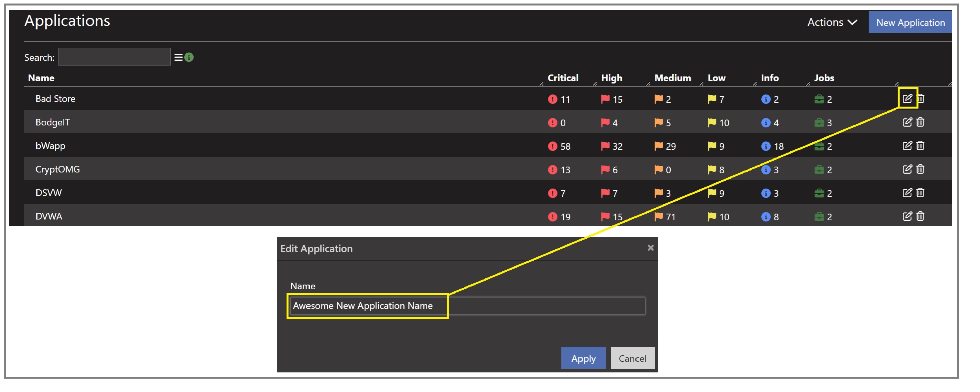The width and height of the screenshot is (980, 392).
Task: Expand the Actions dropdown menu
Action: pyautogui.click(x=832, y=22)
